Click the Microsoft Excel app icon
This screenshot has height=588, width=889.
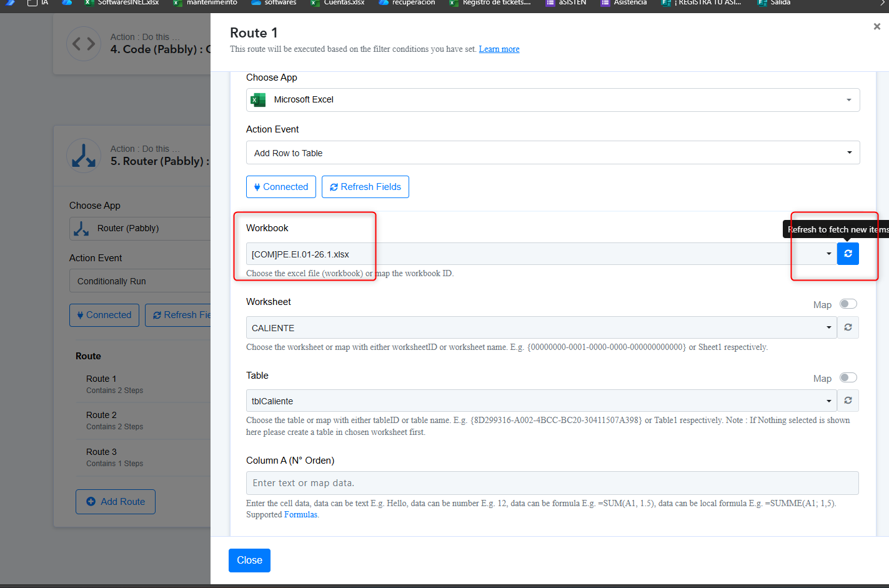point(258,100)
